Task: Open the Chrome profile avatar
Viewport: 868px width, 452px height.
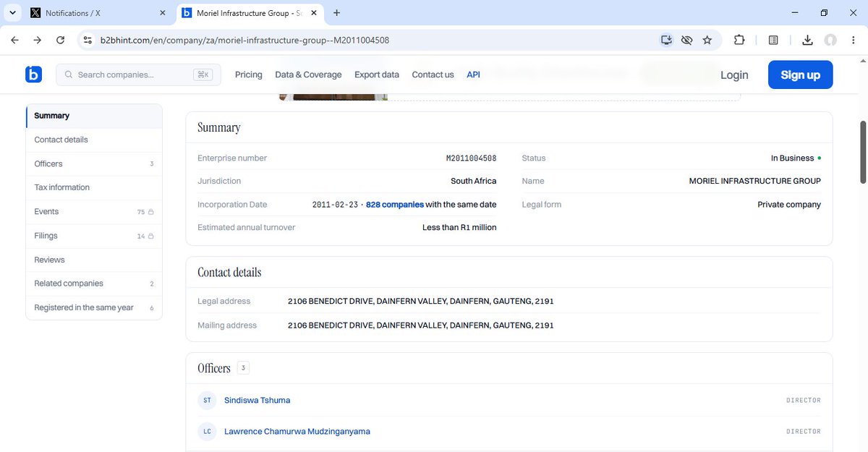Action: point(830,40)
